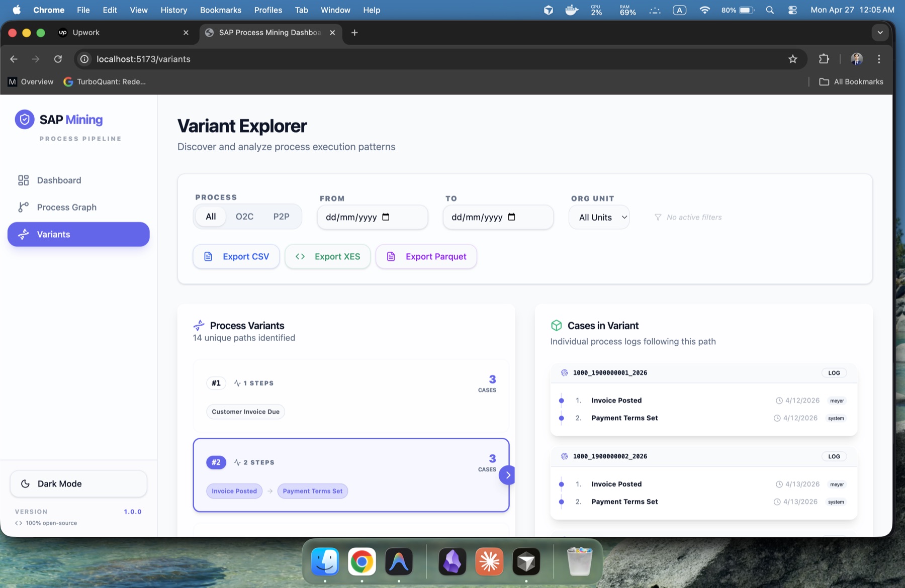Click Payment Terms Set dated 4/13/2026
905x588 pixels.
[x=624, y=502]
